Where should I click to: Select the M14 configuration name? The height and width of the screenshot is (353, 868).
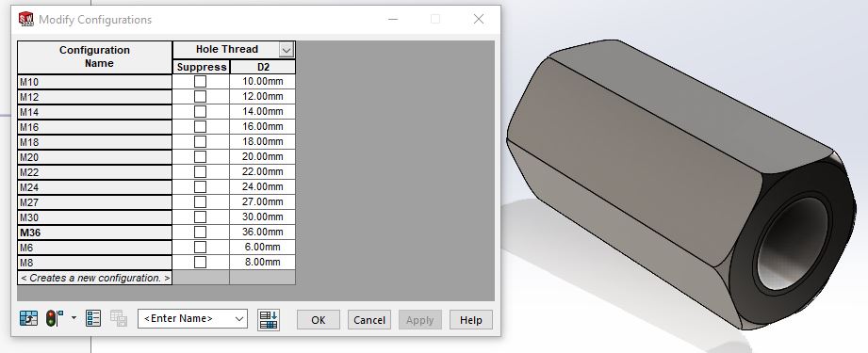click(x=94, y=112)
